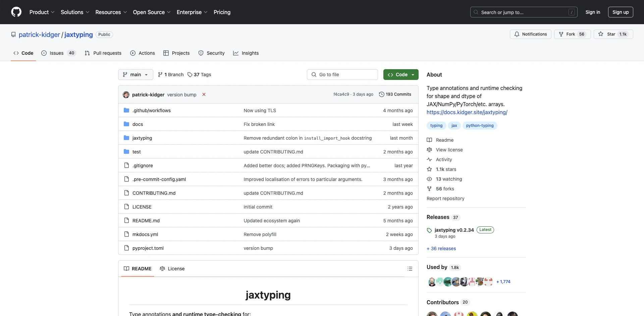Switch to the Issues tab
This screenshot has width=644, height=316.
point(59,53)
